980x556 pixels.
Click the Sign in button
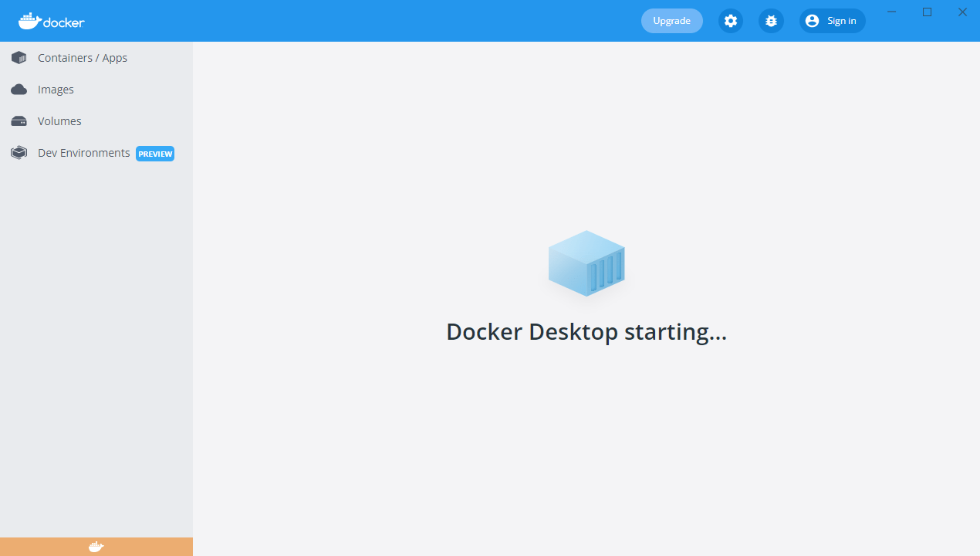833,21
